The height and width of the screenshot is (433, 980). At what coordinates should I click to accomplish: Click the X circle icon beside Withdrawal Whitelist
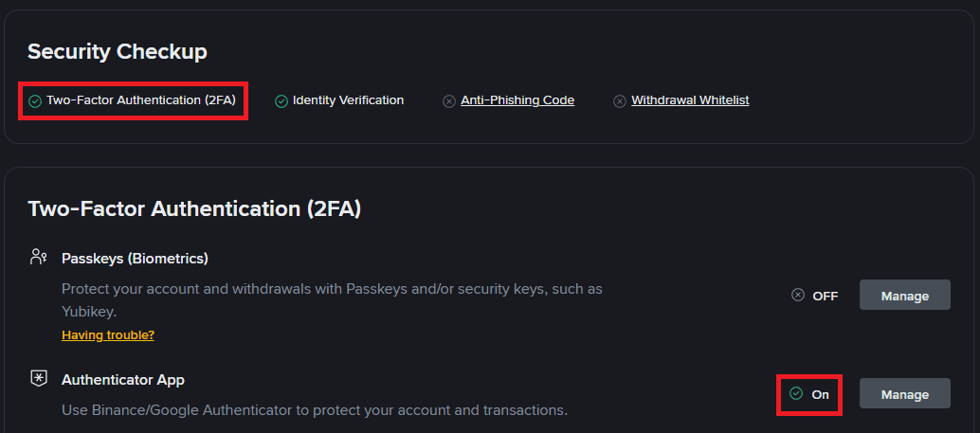point(620,100)
